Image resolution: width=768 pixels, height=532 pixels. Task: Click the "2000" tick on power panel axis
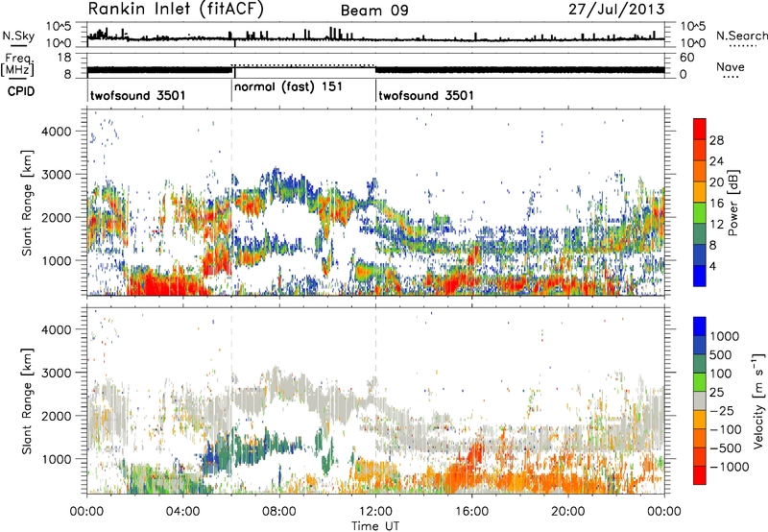(59, 217)
